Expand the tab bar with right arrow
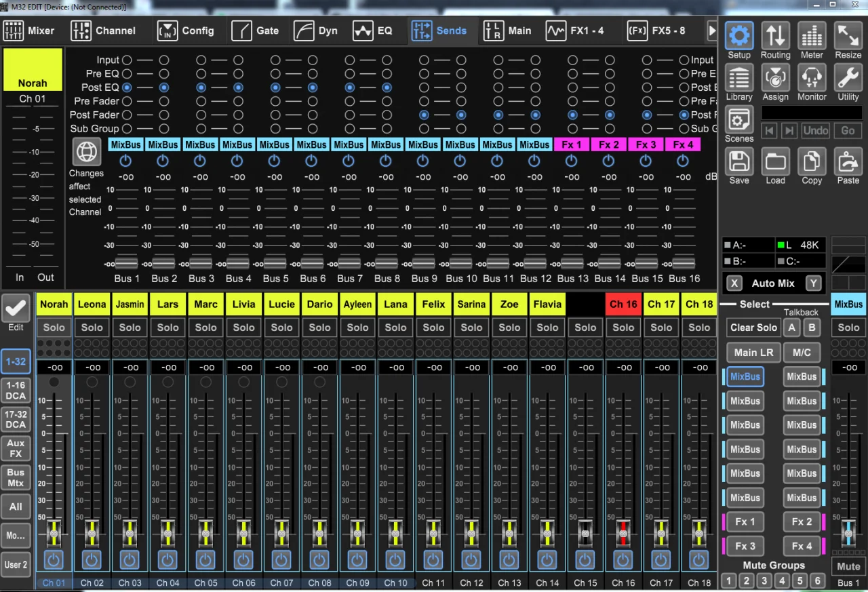The image size is (868, 592). [x=711, y=31]
